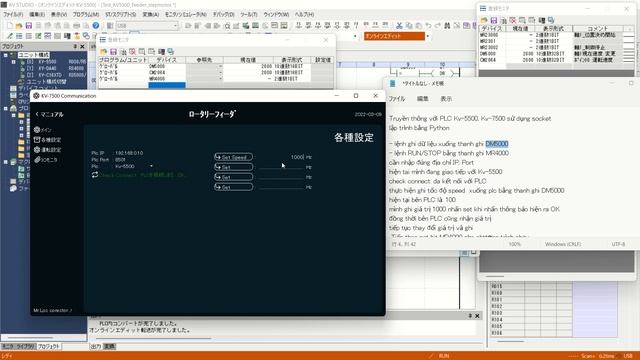Click the Plc IP 192.168.0.10 field
The image size is (640, 360).
[x=129, y=153]
